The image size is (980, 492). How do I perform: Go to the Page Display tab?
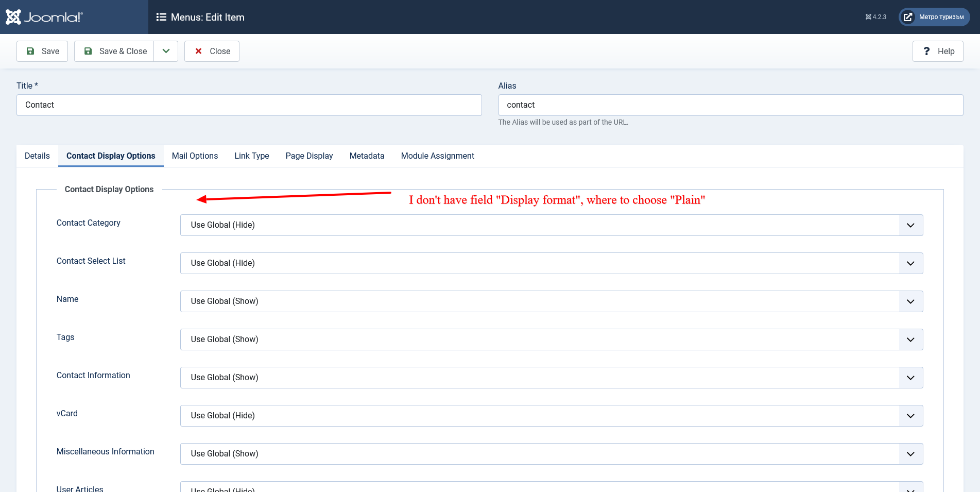click(309, 156)
